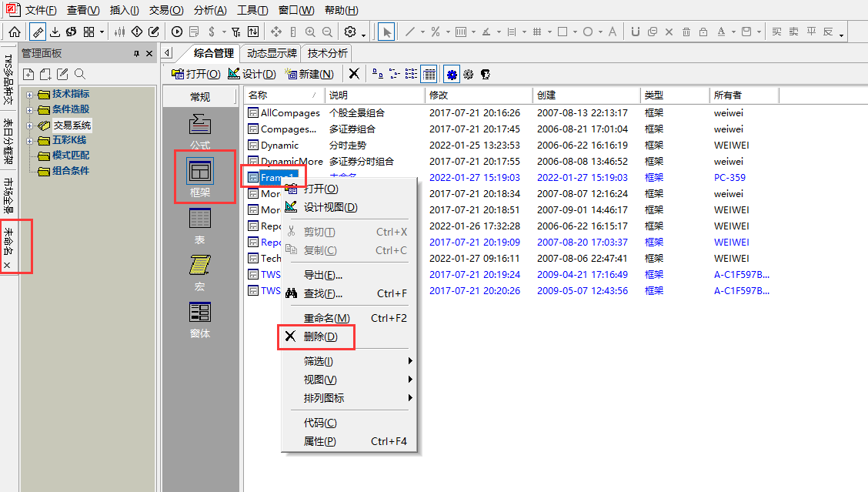Select the text 'A' drawing tool

click(x=613, y=32)
